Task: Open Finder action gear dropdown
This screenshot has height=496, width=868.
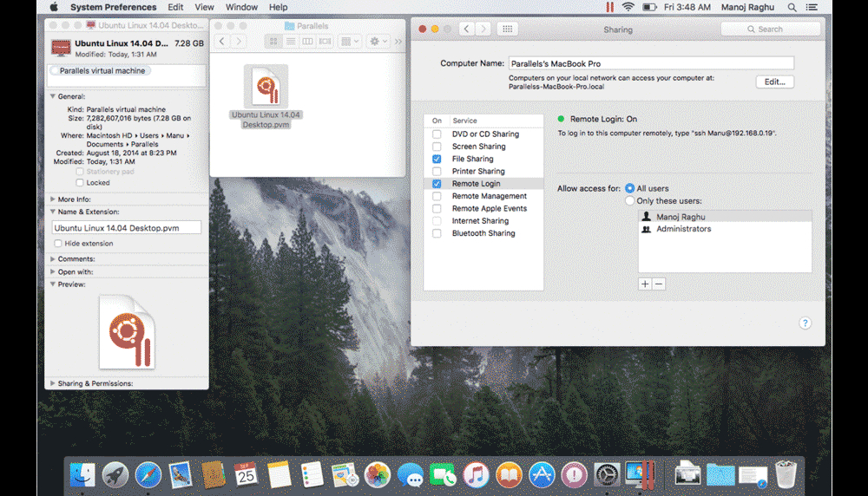Action: 378,42
